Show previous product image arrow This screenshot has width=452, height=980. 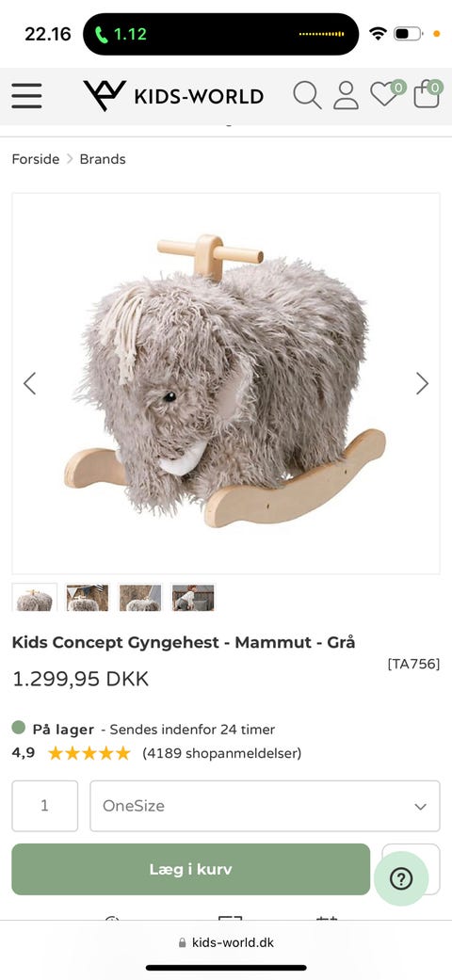point(29,384)
